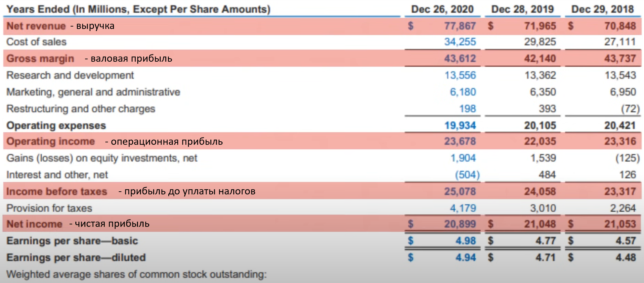Select the 2019 operating income value 22,035
Image resolution: width=644 pixels, height=283 pixels.
(x=540, y=141)
